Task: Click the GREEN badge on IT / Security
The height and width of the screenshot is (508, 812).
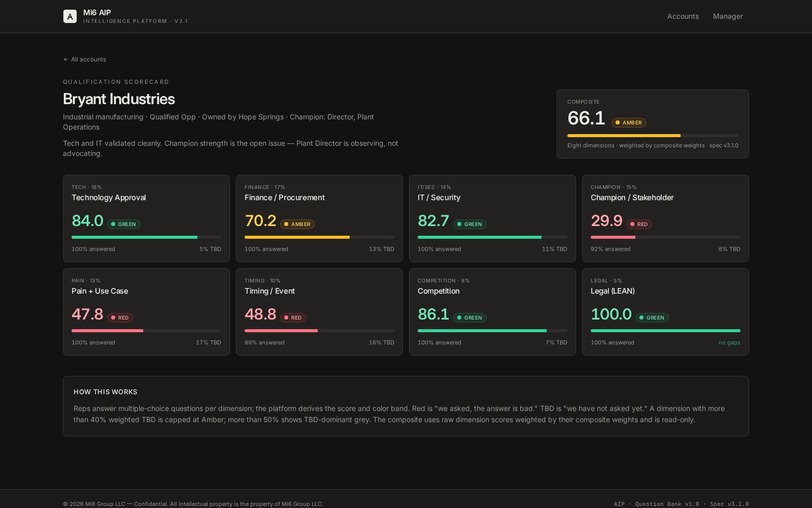Action: (469, 224)
